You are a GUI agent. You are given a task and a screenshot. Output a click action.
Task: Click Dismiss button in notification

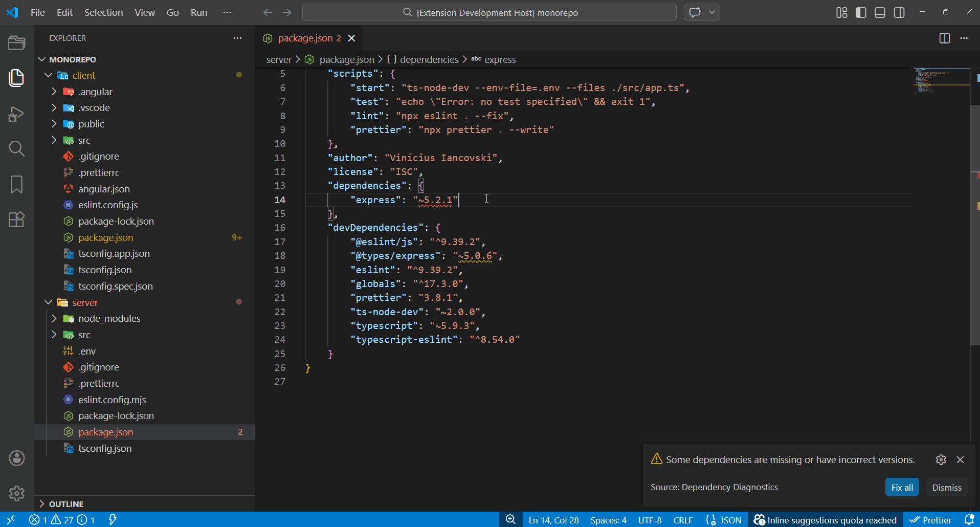pos(947,487)
